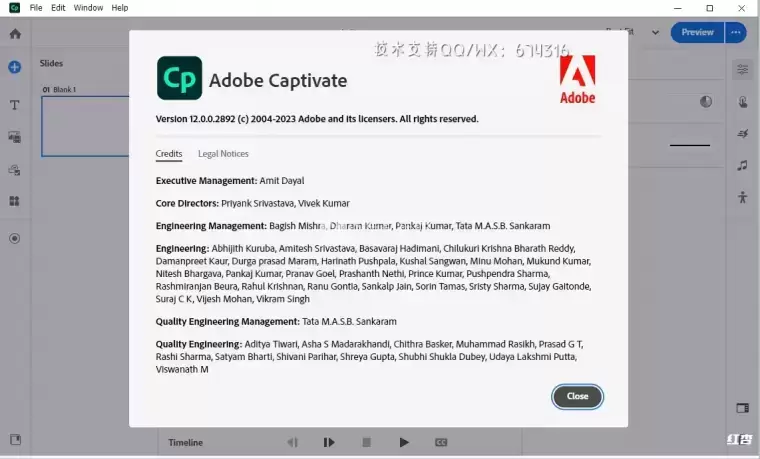Click the step-forward timeline control

point(329,442)
